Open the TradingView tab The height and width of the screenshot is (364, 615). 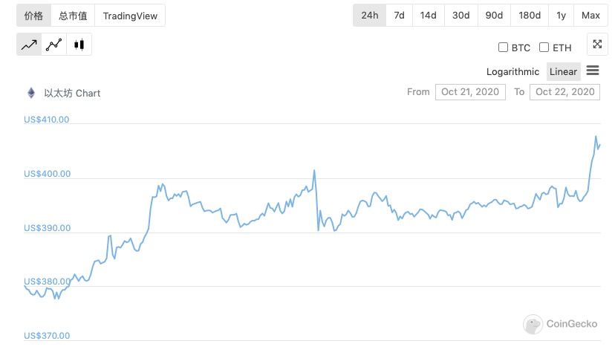point(130,16)
